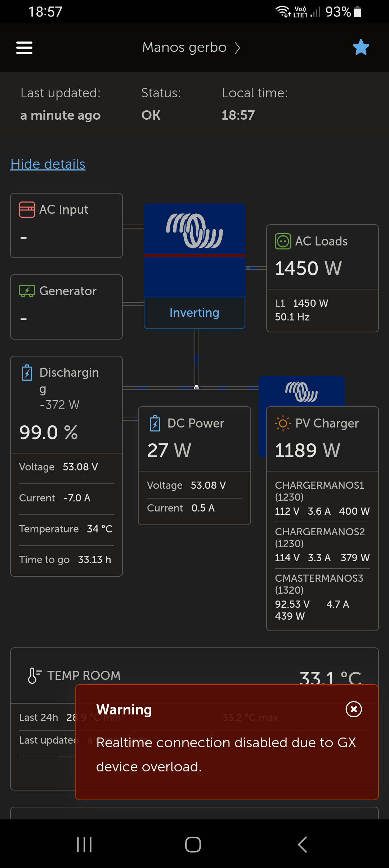Tap the TEMP ROOM thermometer icon
Screen dimensions: 389x868
(34, 676)
